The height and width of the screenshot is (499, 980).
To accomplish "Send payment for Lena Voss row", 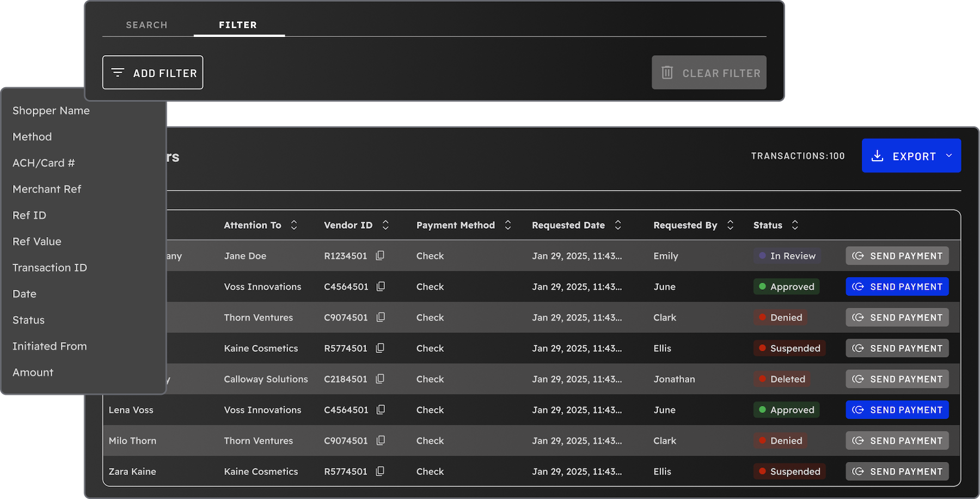I will 897,410.
